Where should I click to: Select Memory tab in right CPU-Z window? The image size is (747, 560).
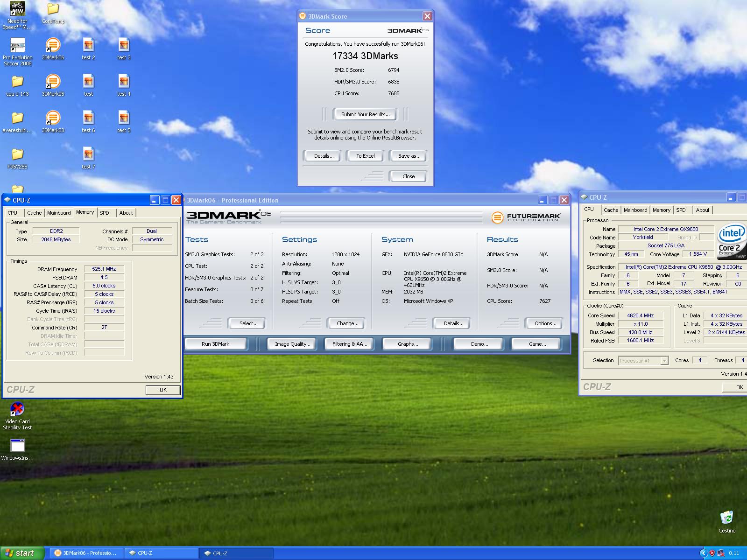click(662, 210)
